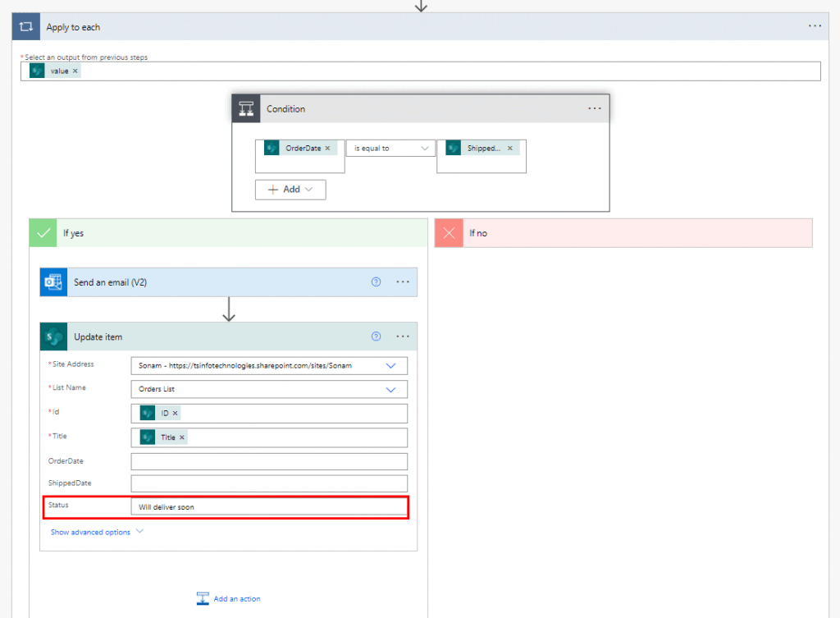Click the SharePoint icon on Update item
This screenshot has width=840, height=618.
pos(53,336)
